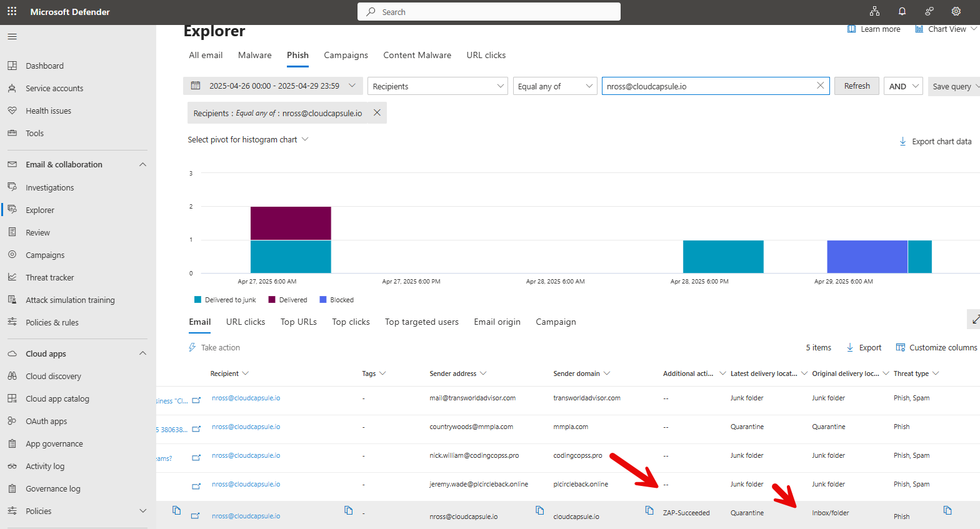The image size is (980, 529).
Task: Switch to Content Malware tab
Action: (x=417, y=55)
